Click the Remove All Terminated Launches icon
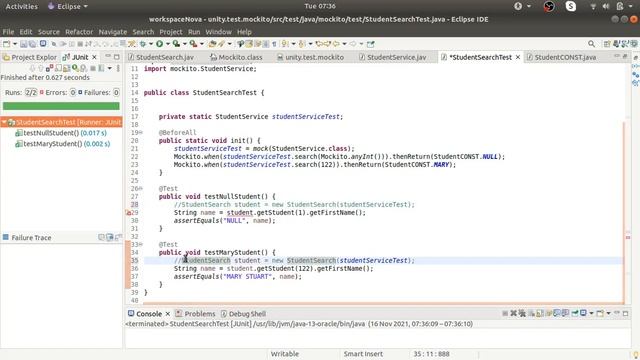 click(522, 313)
